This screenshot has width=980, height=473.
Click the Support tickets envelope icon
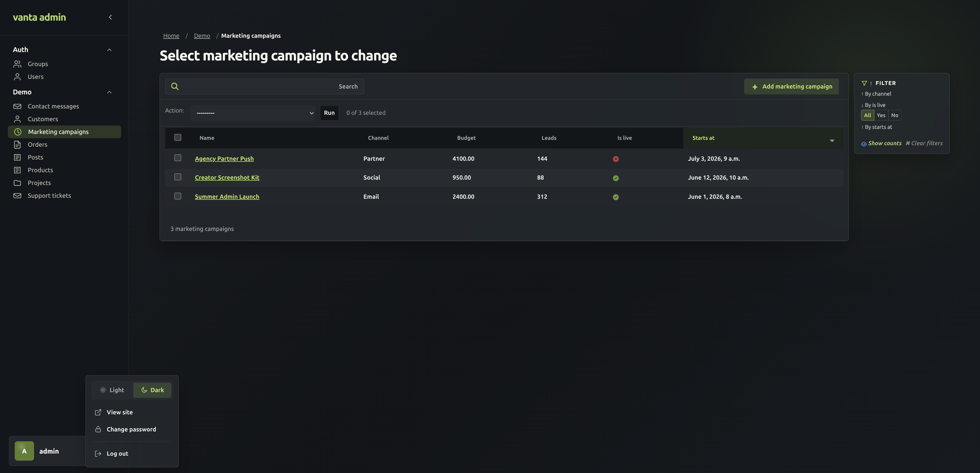17,195
